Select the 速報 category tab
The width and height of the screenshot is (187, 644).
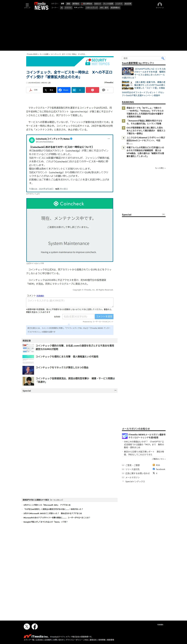pyautogui.click(x=62, y=4)
